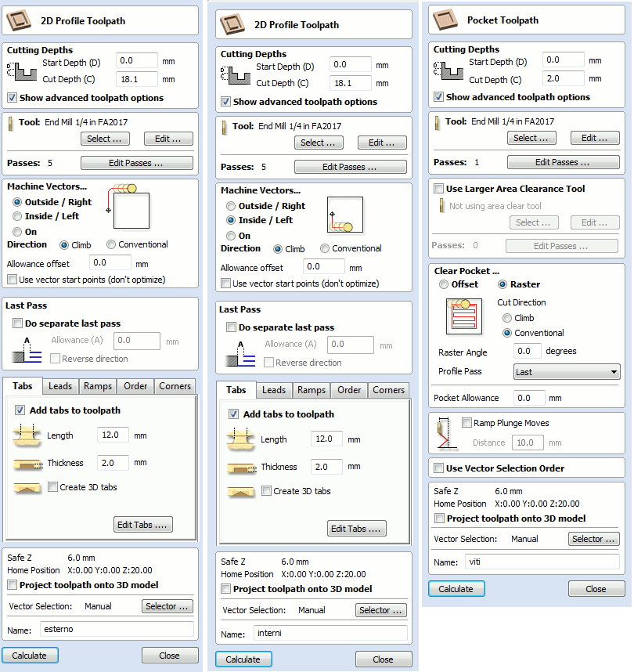Click Allowance offset field in esterno panel
This screenshot has width=634, height=672.
coord(110,262)
